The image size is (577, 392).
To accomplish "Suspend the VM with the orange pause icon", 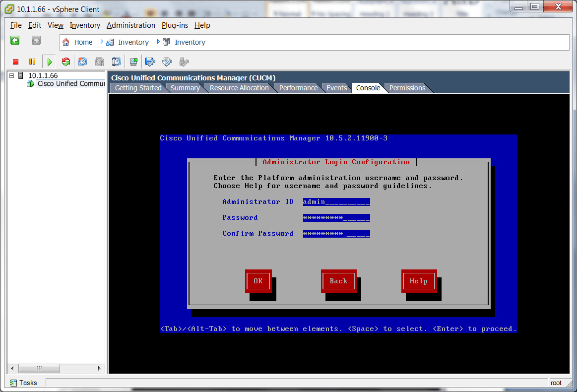I will 32,62.
